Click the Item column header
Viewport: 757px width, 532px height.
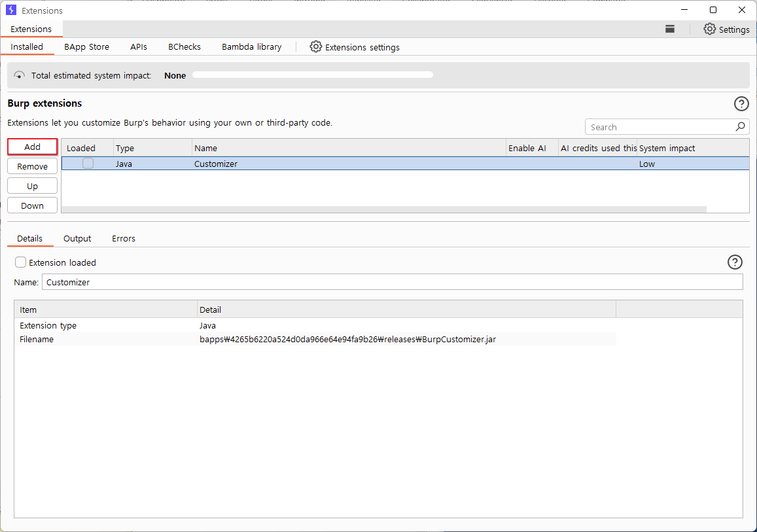[106, 310]
